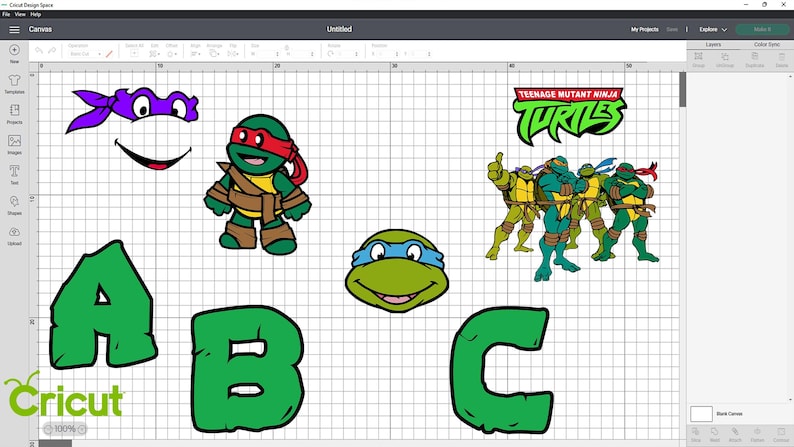Viewport: 794px width, 447px height.
Task: Select the green letter A
Action: pos(103,304)
